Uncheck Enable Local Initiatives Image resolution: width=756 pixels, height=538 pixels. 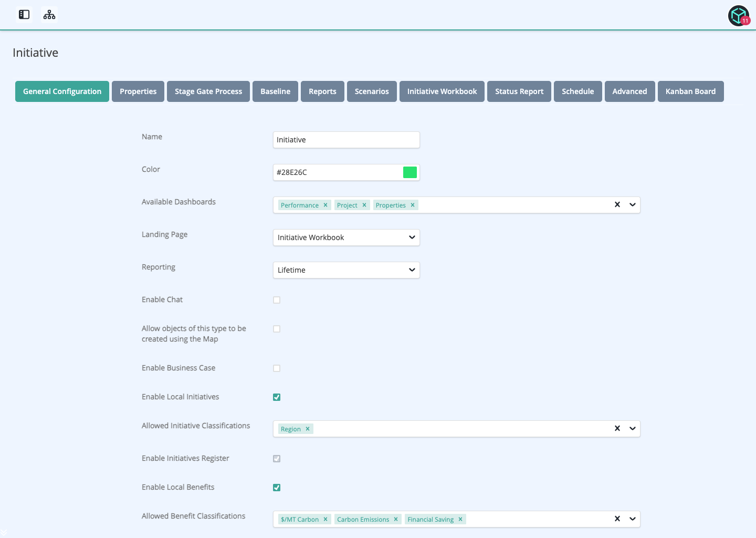pos(277,397)
